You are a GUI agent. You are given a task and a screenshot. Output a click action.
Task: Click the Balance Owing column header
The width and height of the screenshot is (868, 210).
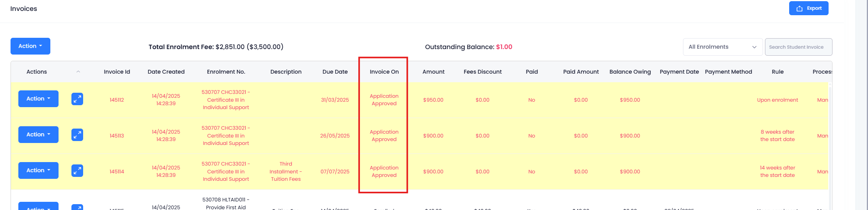pyautogui.click(x=630, y=72)
